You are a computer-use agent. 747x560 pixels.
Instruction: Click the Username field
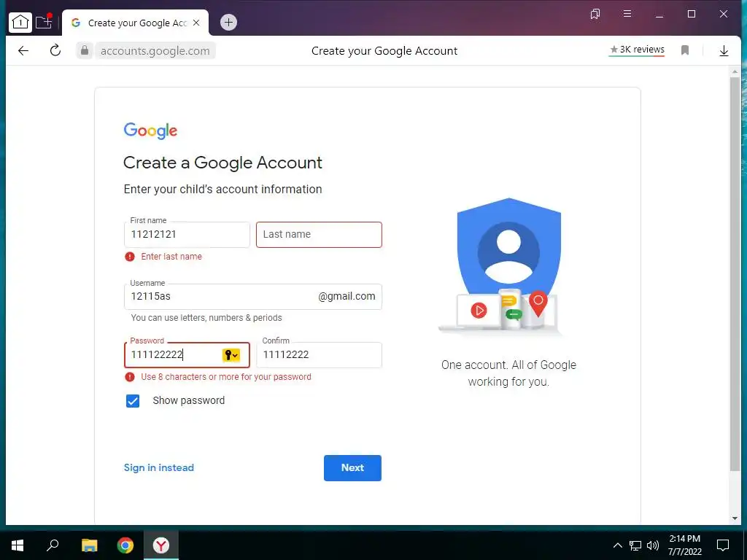[x=253, y=297]
